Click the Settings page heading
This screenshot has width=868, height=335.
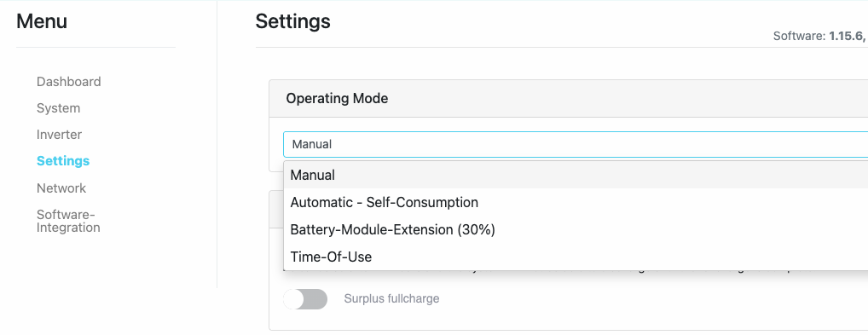pyautogui.click(x=292, y=21)
